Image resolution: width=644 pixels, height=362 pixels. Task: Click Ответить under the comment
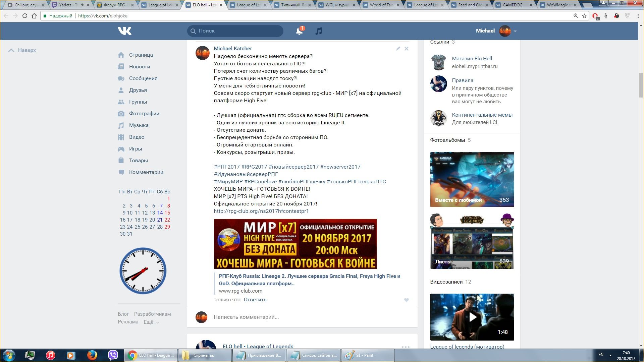click(x=255, y=300)
